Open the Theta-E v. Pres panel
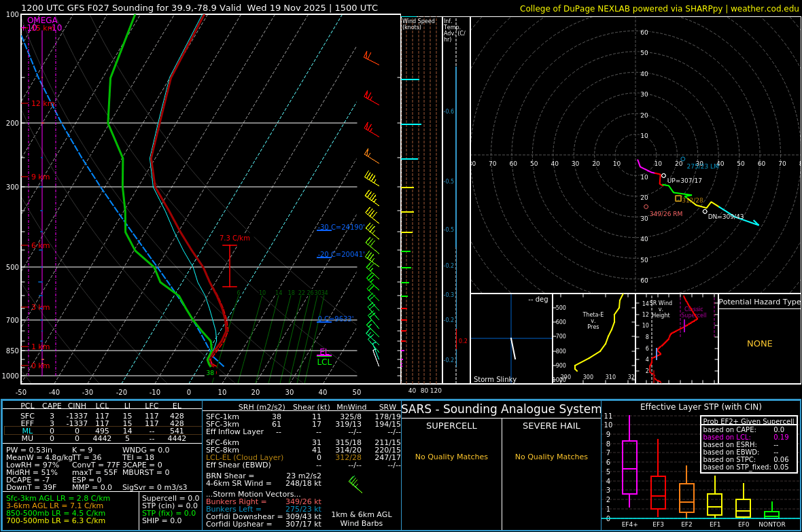The width and height of the screenshot is (802, 532). click(594, 338)
